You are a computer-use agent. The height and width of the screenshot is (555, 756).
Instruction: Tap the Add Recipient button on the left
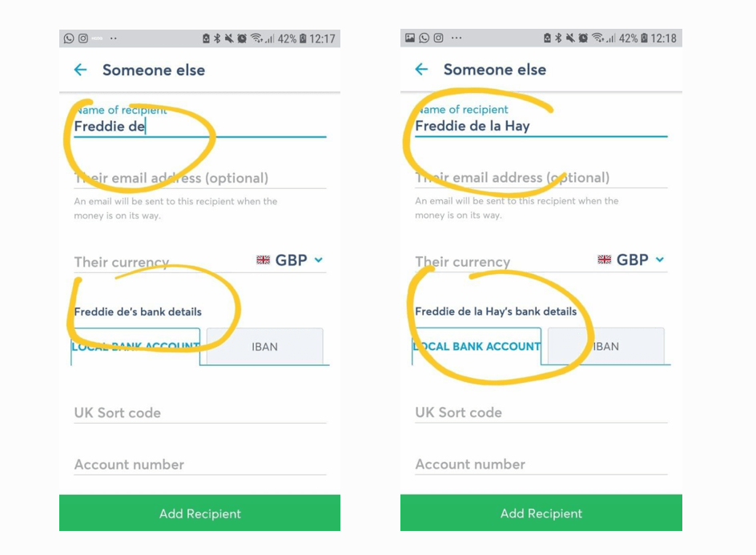pos(199,513)
